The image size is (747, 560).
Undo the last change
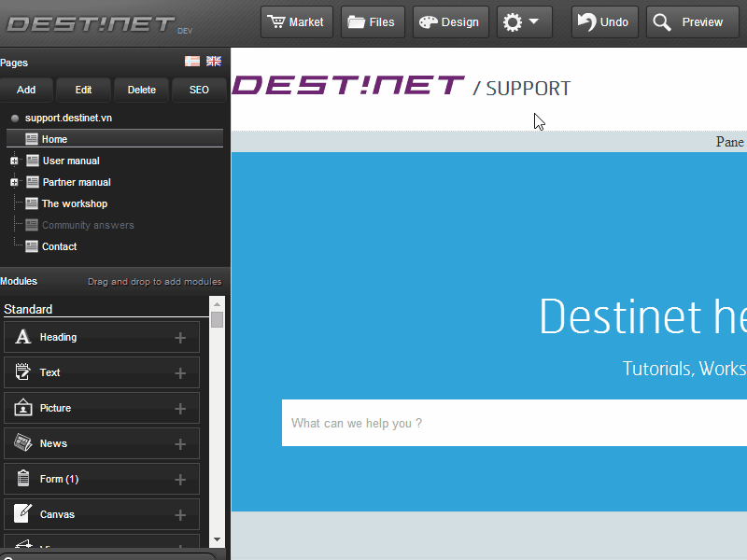coord(603,22)
